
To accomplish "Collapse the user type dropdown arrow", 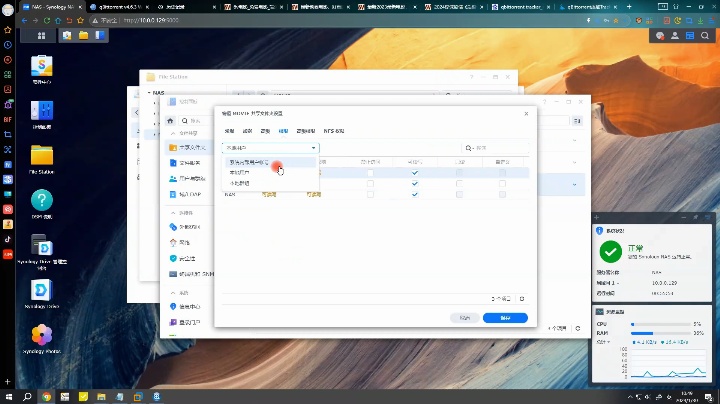I will pyautogui.click(x=314, y=148).
